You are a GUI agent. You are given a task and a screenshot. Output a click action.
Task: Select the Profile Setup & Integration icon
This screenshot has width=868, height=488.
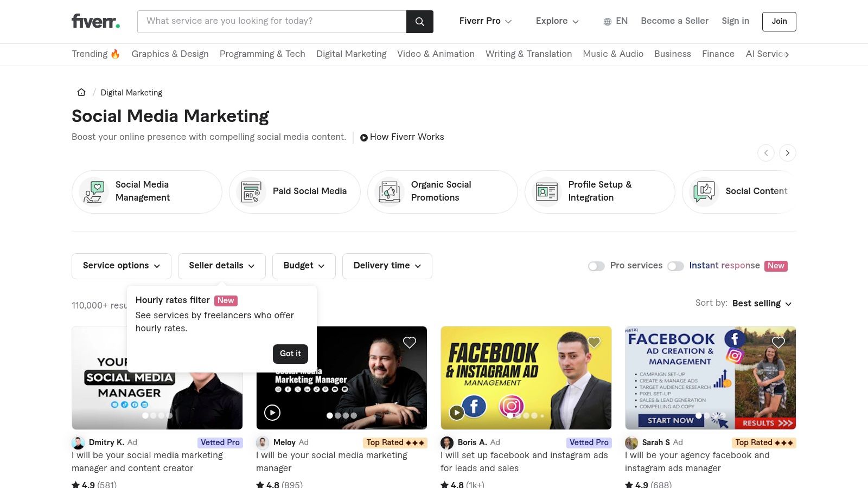point(546,191)
